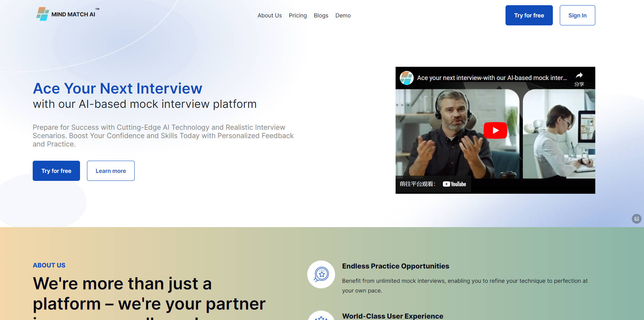Viewport: 644px width, 320px height.
Task: Click the floating image tool icon at right edge
Action: [x=636, y=219]
